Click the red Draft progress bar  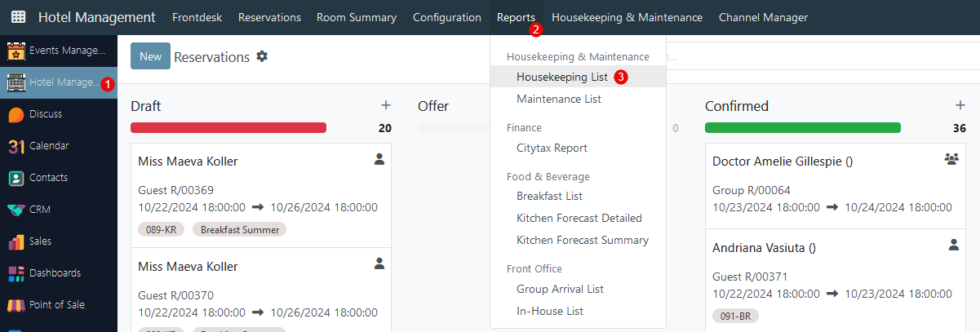228,127
